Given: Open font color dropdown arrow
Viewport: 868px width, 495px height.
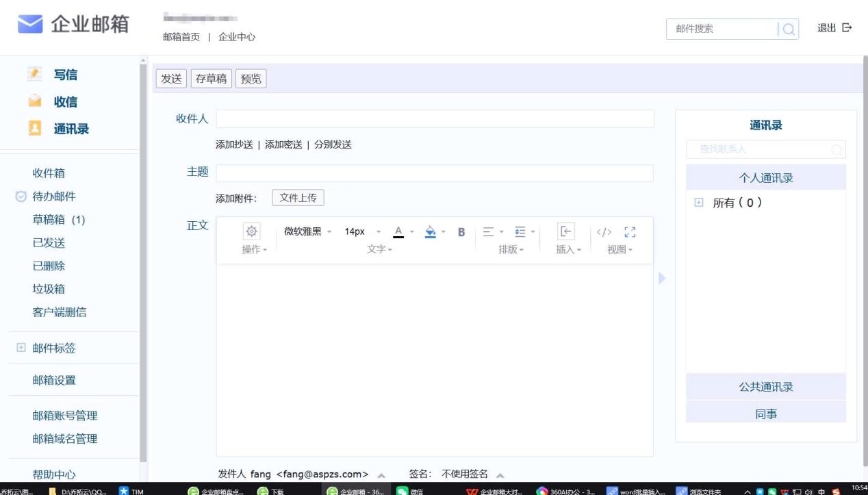Looking at the screenshot, I should point(412,231).
